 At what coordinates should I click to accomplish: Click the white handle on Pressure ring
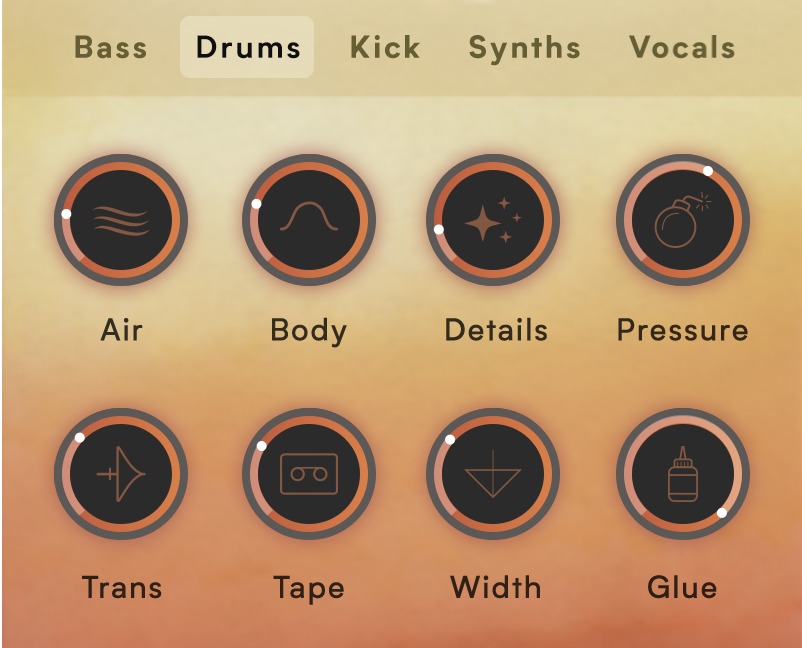pyautogui.click(x=708, y=171)
